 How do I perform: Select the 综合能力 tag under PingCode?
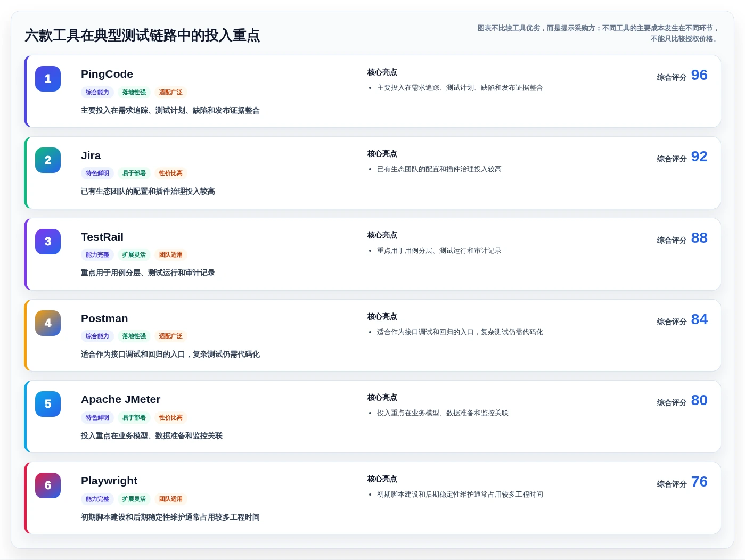click(97, 92)
